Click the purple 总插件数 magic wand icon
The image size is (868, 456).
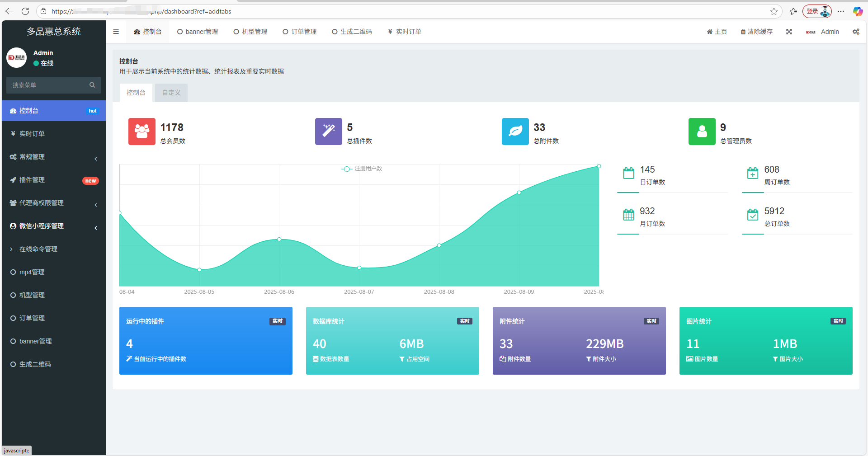(328, 132)
